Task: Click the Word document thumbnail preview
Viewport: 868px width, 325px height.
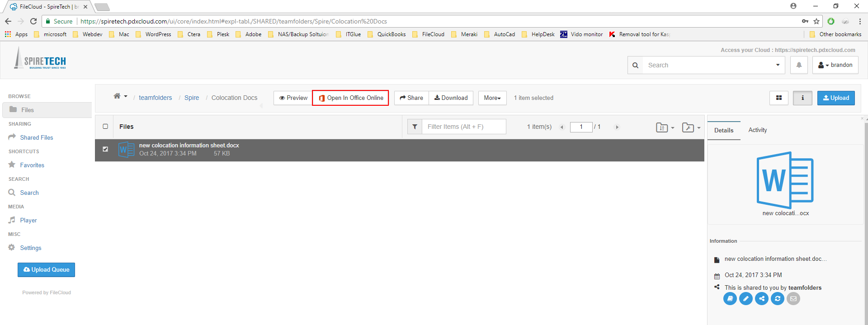Action: click(785, 180)
